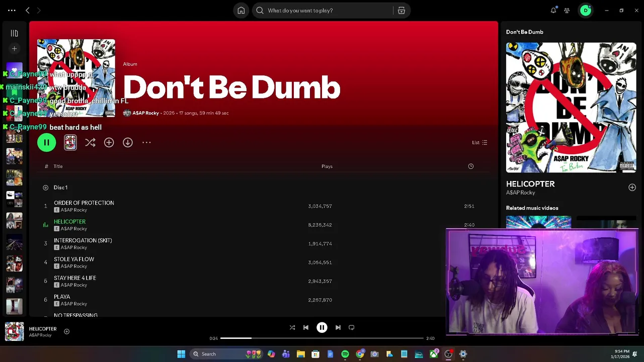Open Windows Start menu
Screen dimensions: 644x362
point(181,354)
